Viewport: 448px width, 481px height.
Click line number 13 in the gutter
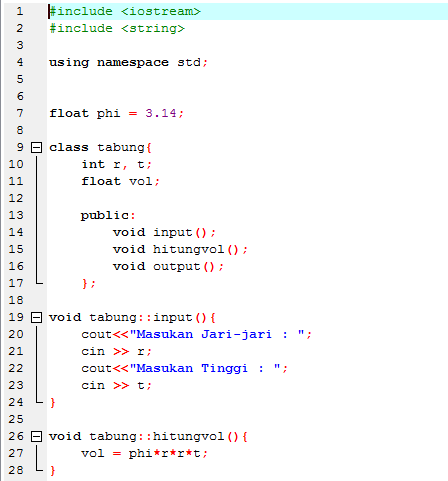[16, 215]
